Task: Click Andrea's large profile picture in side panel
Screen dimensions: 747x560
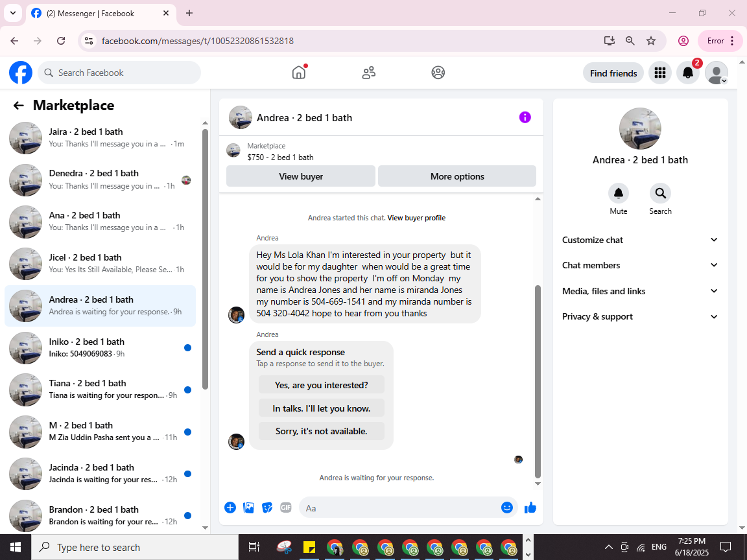Action: (x=640, y=128)
